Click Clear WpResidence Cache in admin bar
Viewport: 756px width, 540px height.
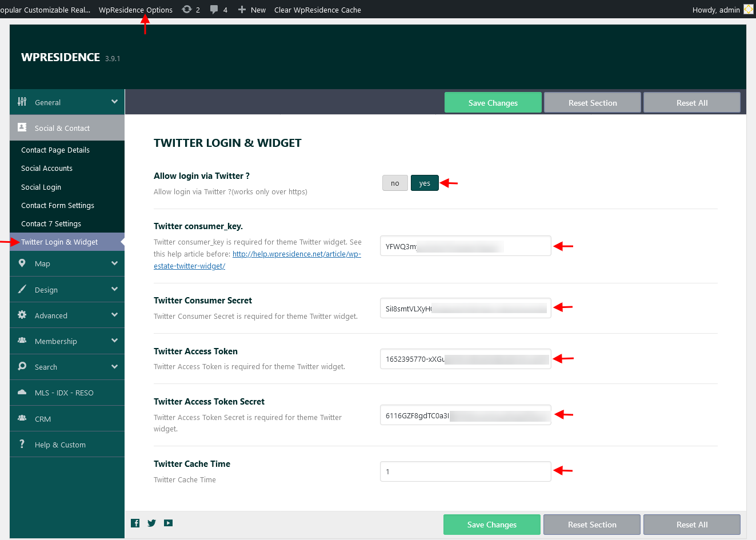318,10
